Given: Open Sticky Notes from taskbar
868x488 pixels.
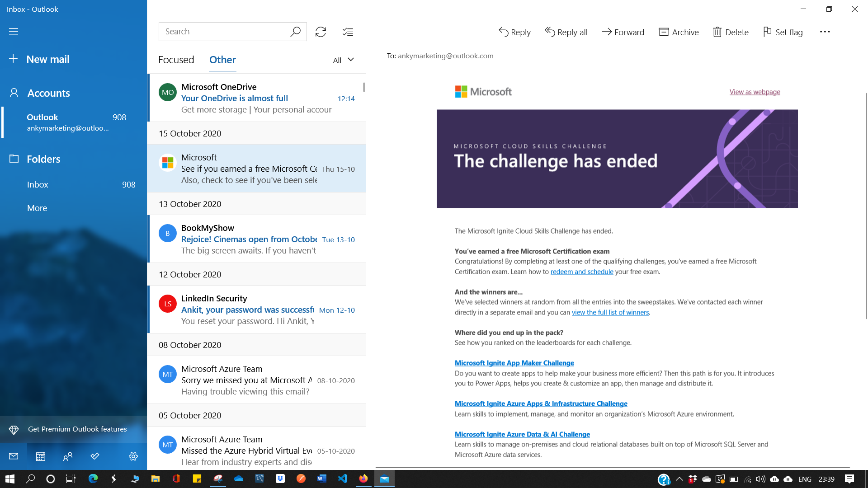Looking at the screenshot, I should click(197, 479).
